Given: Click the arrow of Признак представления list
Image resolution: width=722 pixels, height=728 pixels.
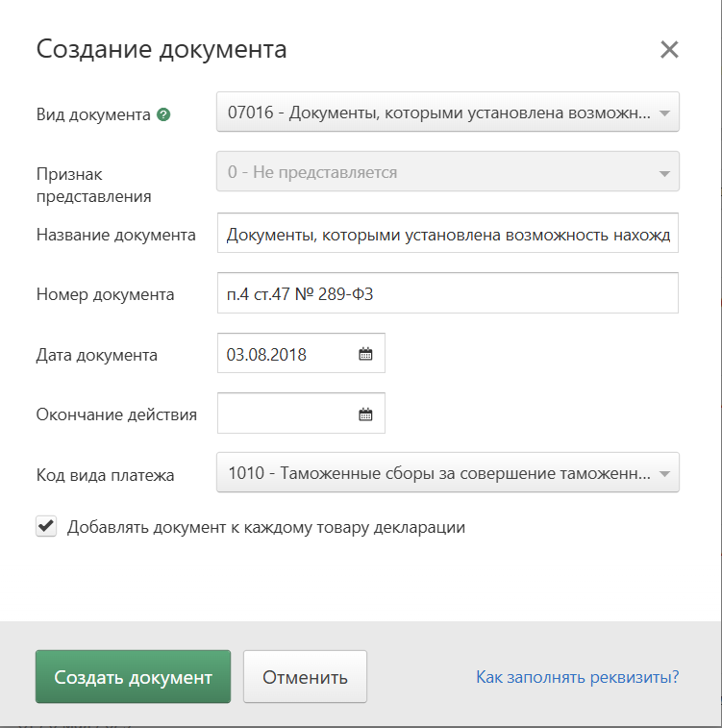Looking at the screenshot, I should coord(664,173).
